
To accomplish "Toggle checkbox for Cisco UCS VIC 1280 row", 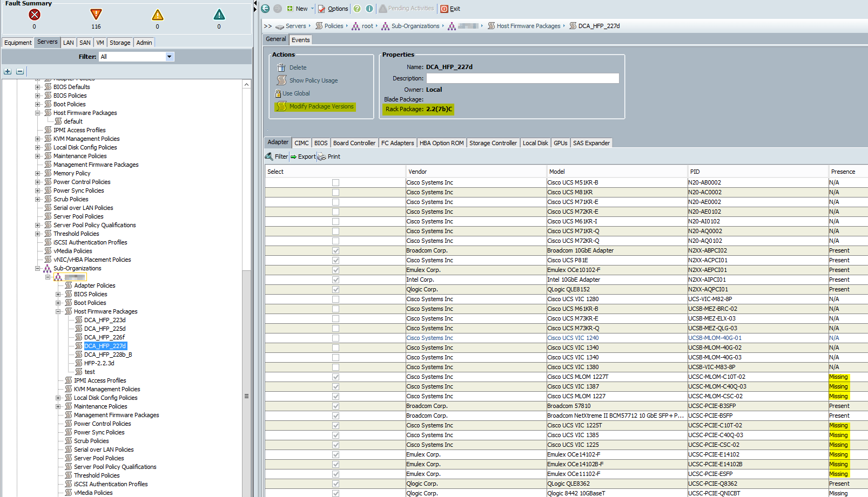I will tap(335, 299).
